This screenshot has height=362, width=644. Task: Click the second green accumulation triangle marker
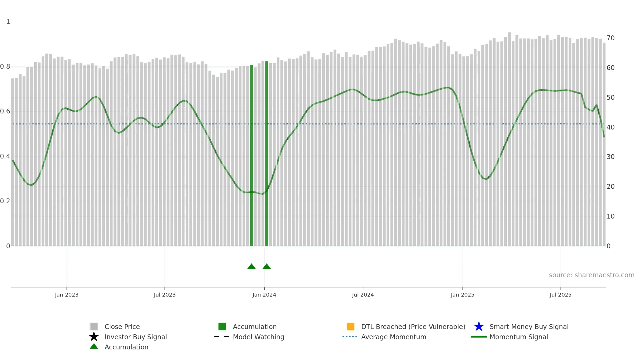(x=267, y=266)
